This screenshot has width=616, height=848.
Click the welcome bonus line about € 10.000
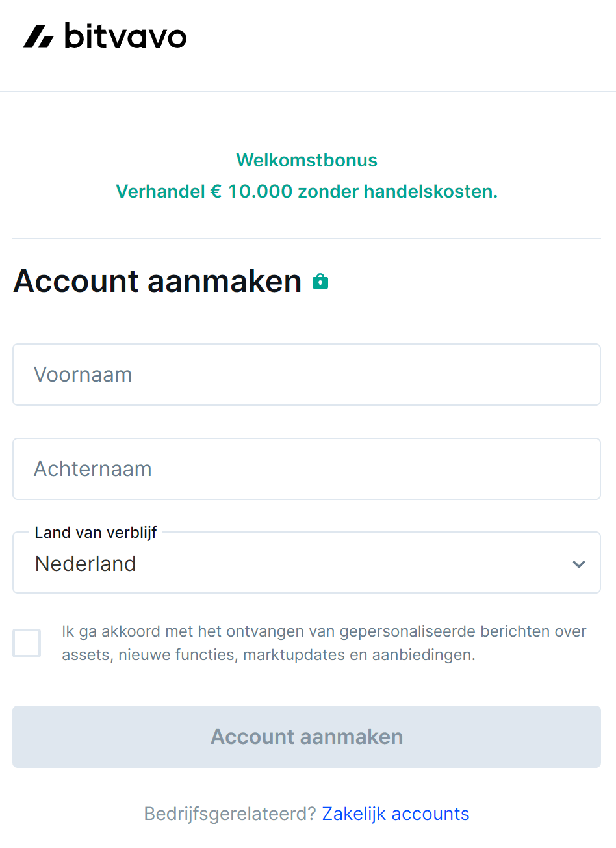click(307, 191)
